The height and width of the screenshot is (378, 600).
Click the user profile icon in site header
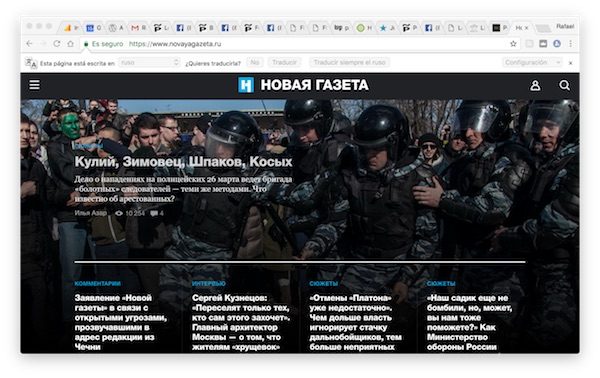(535, 85)
